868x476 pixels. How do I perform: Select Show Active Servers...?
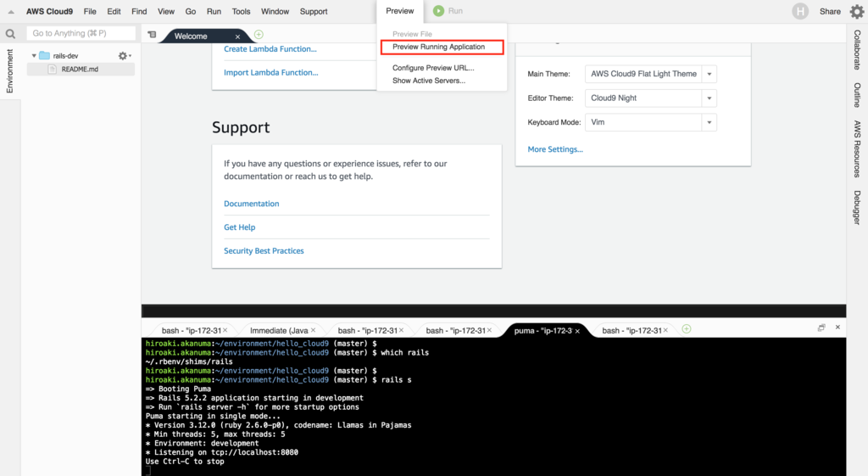[x=428, y=81]
